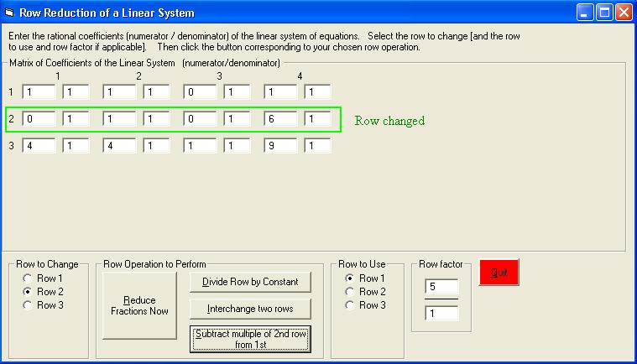Click row 3 column 1 denominator field

76,146
